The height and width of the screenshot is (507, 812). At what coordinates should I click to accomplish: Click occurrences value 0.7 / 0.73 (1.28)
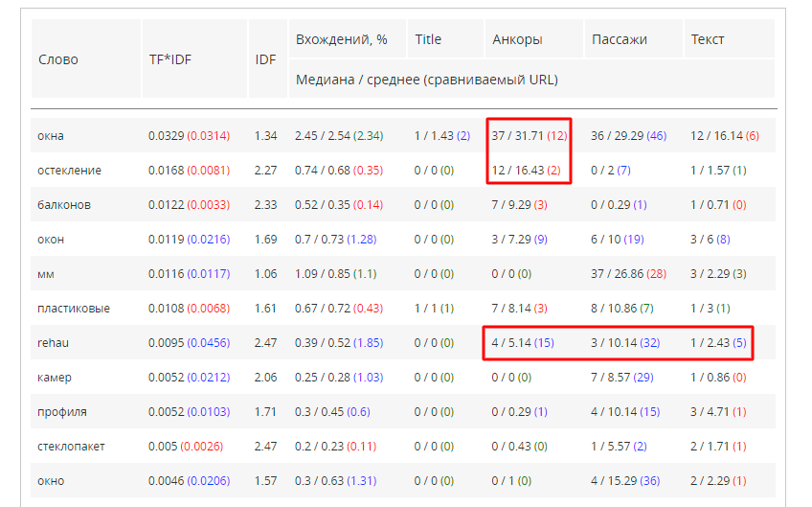click(335, 240)
